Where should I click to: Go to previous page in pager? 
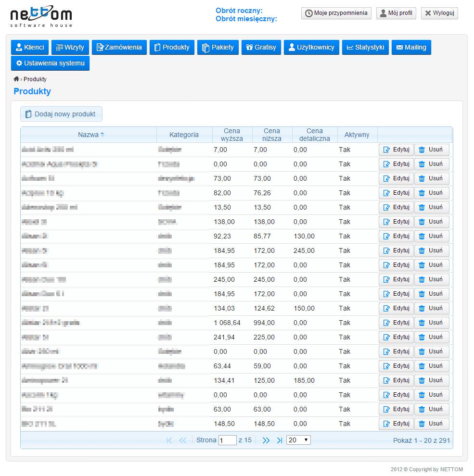(183, 440)
